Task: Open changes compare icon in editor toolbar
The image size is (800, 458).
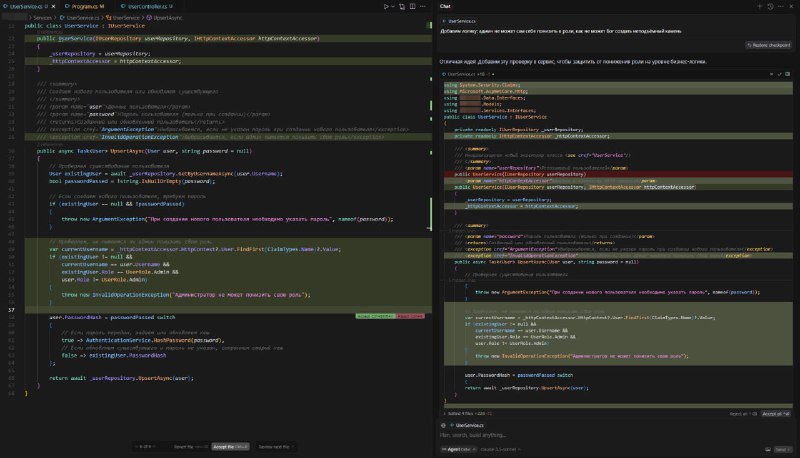Action: pos(402,7)
